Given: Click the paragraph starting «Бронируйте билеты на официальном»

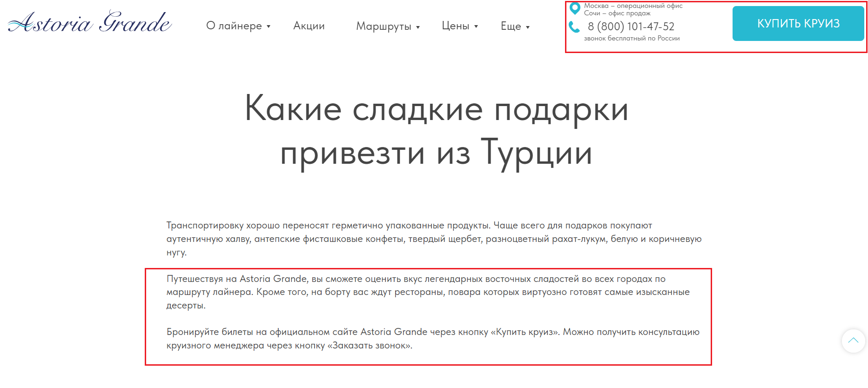Looking at the screenshot, I should coord(433,339).
